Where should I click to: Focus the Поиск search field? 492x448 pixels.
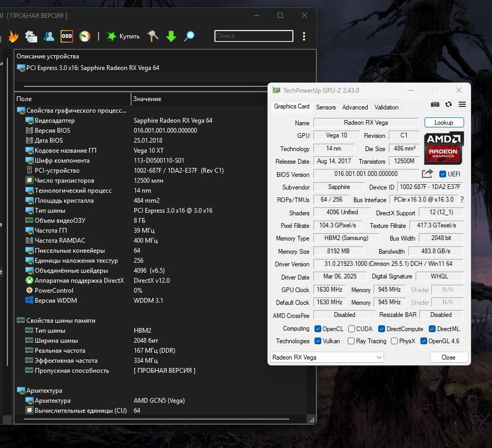click(254, 36)
